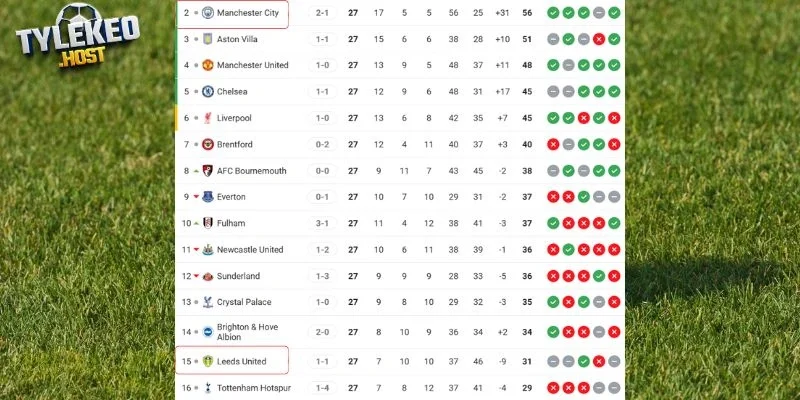Click the Liverpool club crest
The image size is (800, 400).
[208, 118]
